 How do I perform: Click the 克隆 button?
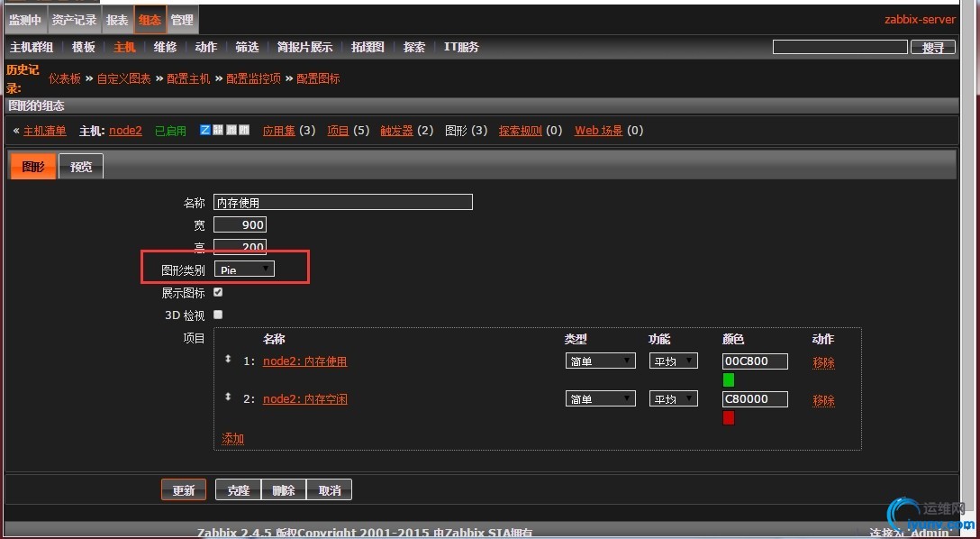tap(238, 489)
